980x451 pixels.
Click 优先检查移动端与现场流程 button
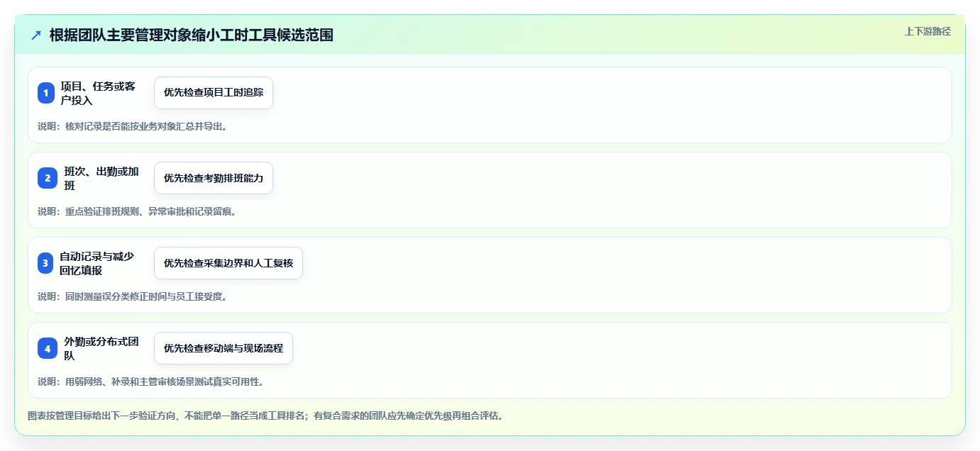pyautogui.click(x=224, y=348)
